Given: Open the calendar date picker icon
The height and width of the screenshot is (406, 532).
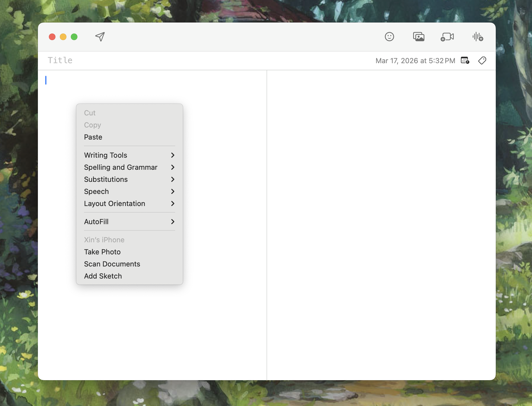Looking at the screenshot, I should [465, 60].
